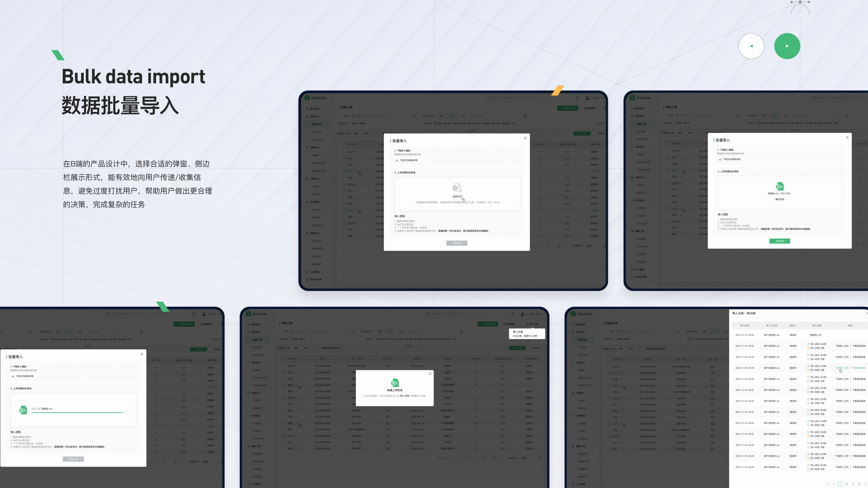Uncheck the first checked 张飞 row behind the import records panel
This screenshot has height=488, width=868.
(x=610, y=373)
